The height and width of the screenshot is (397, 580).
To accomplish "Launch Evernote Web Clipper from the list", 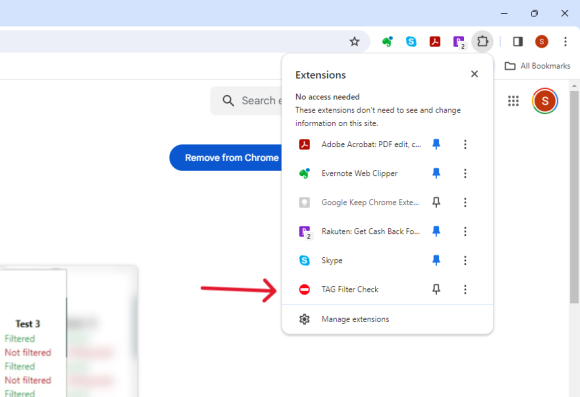I will (359, 173).
